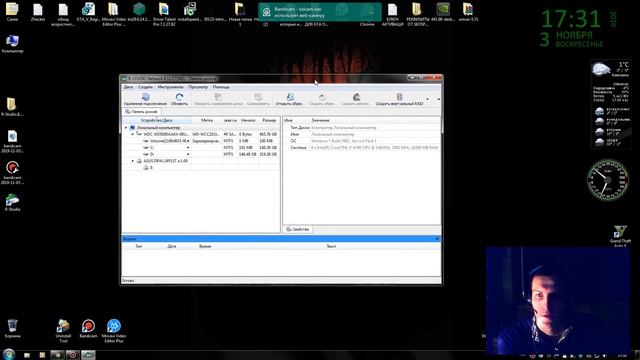Open the dropdown arrow on D: row

[188, 154]
